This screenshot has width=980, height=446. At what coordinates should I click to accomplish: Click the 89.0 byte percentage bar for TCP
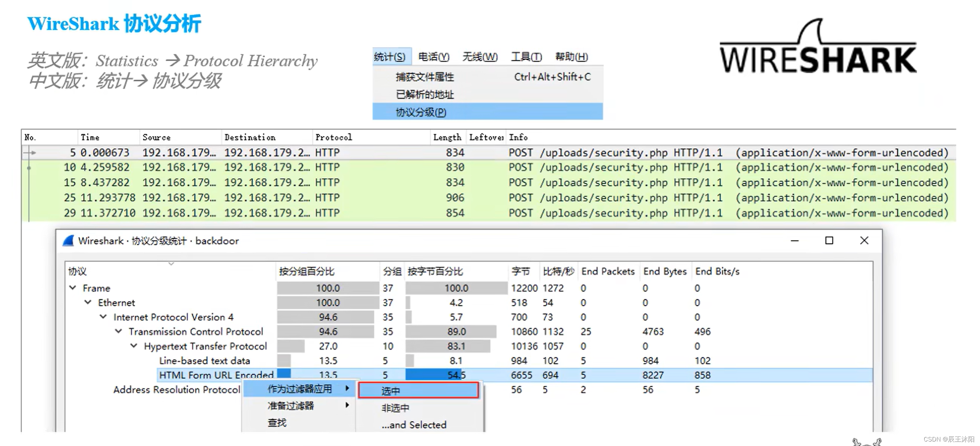tap(451, 332)
